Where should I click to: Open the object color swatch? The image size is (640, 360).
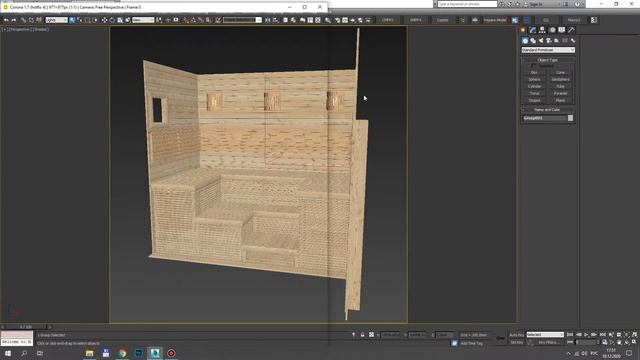pos(570,118)
